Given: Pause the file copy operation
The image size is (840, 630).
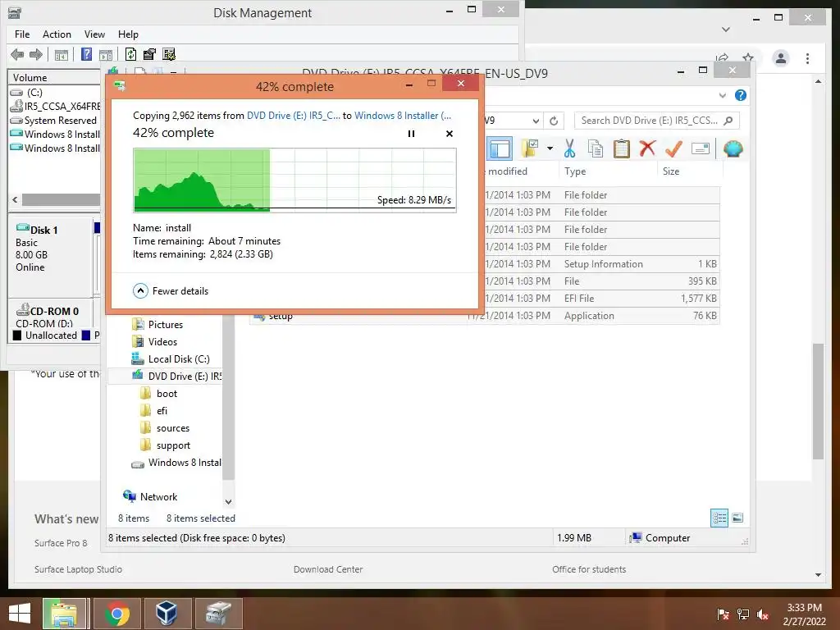Looking at the screenshot, I should coord(412,134).
